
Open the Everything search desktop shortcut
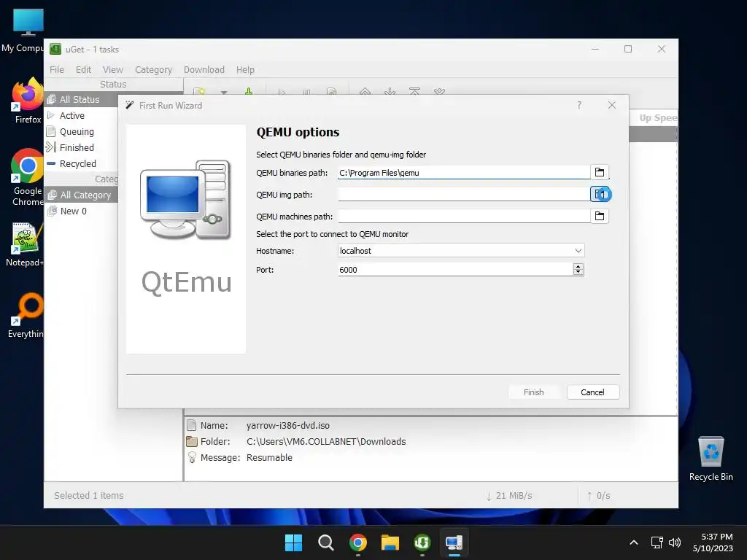click(27, 315)
